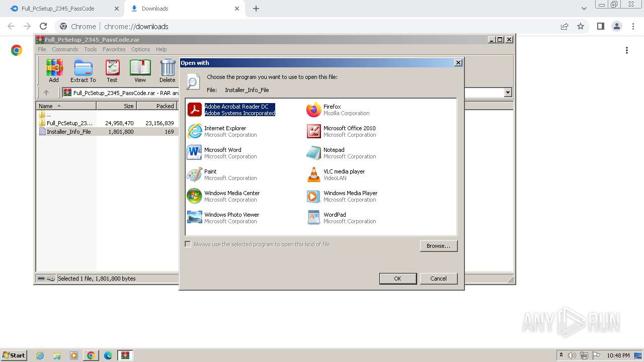Pick Windows Media Center icon
Screen dimensions: 644x362
pyautogui.click(x=194, y=196)
